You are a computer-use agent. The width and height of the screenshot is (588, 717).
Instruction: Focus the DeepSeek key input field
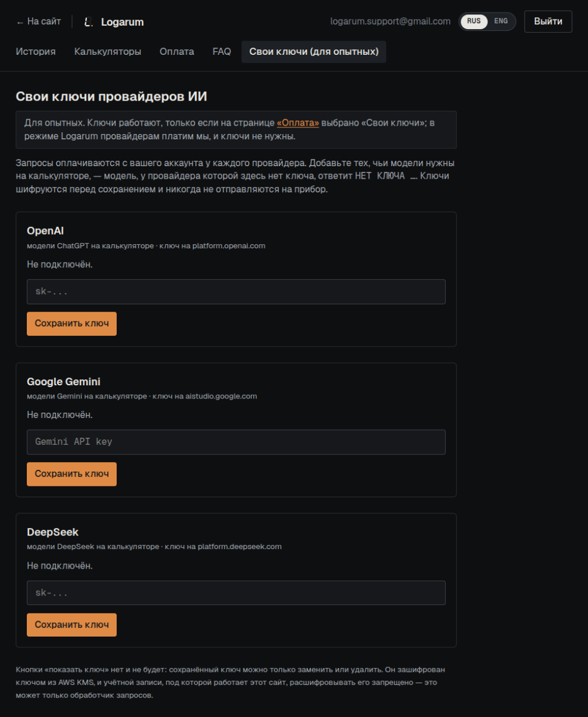(236, 593)
